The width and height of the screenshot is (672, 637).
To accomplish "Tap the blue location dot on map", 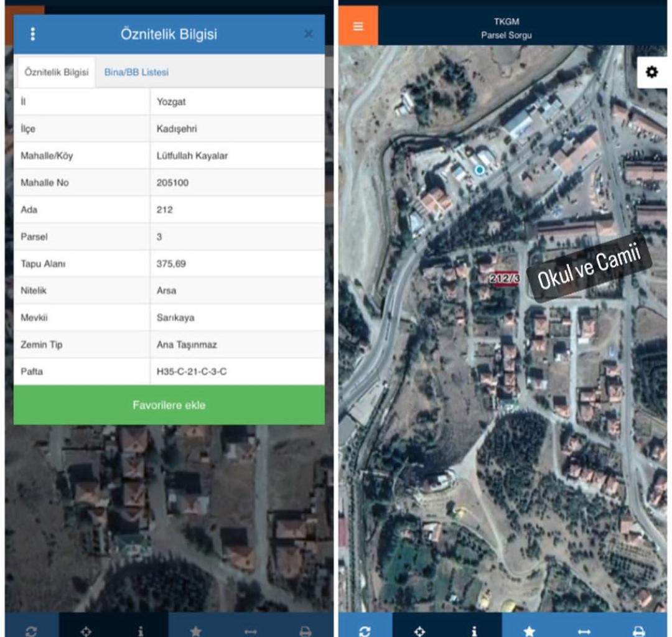I will [478, 169].
